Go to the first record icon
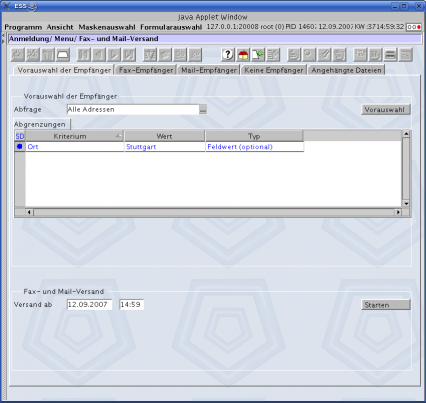This screenshot has height=403, width=426. coord(84,54)
